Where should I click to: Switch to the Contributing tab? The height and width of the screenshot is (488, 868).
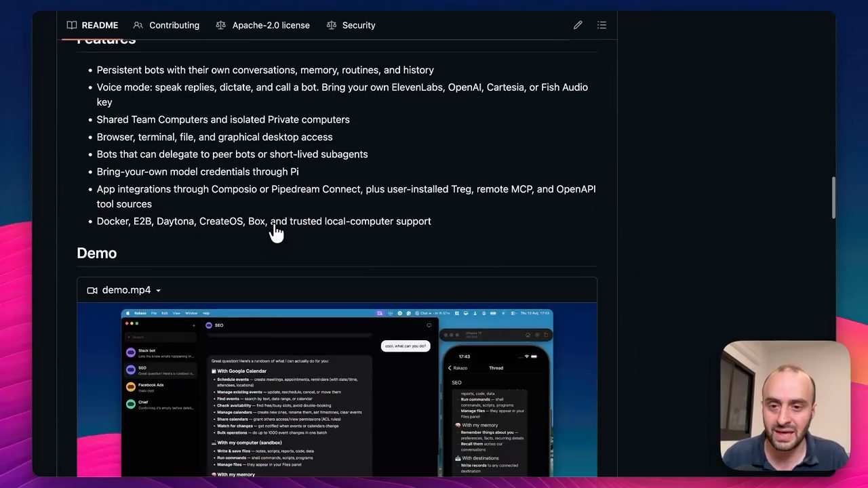coord(166,25)
